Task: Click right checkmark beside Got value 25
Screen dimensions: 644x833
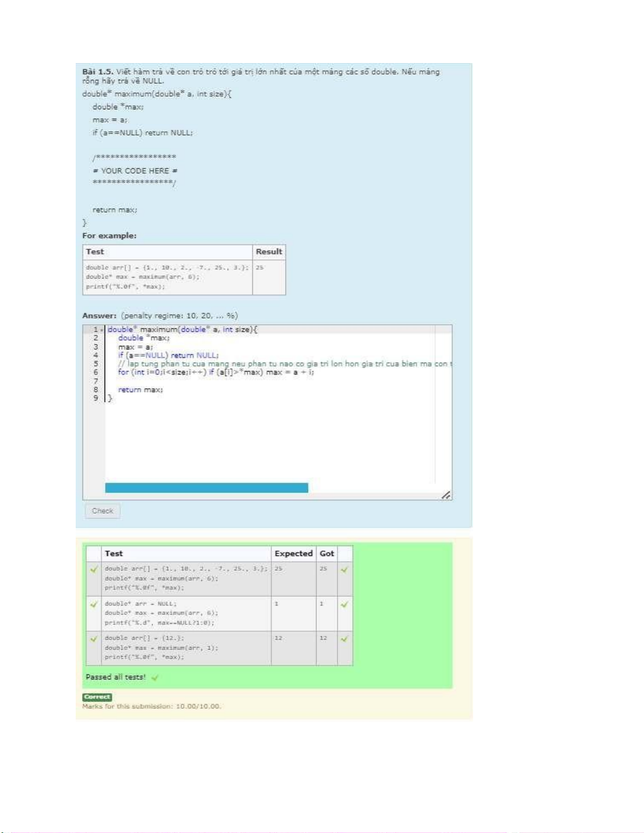Action: [344, 569]
